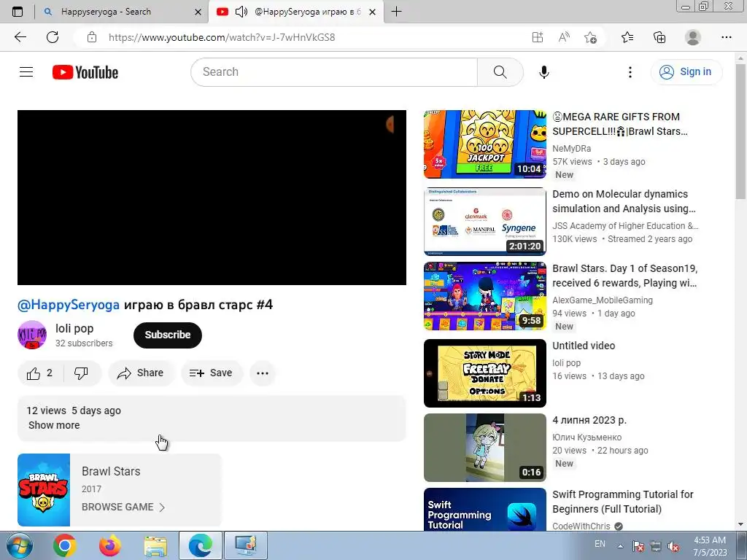Go to the YouTube home logo
The height and width of the screenshot is (560, 747).
tap(85, 72)
